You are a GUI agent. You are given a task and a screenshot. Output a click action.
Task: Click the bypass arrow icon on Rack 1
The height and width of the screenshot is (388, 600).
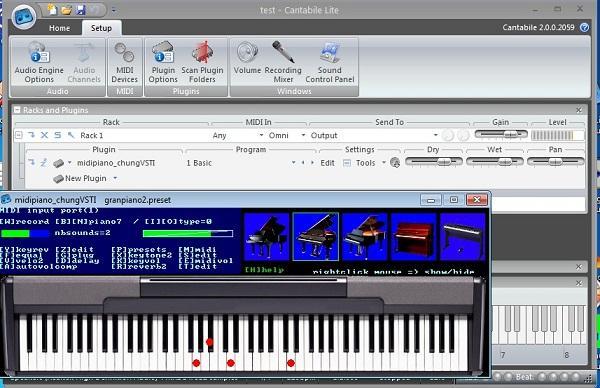pos(32,135)
